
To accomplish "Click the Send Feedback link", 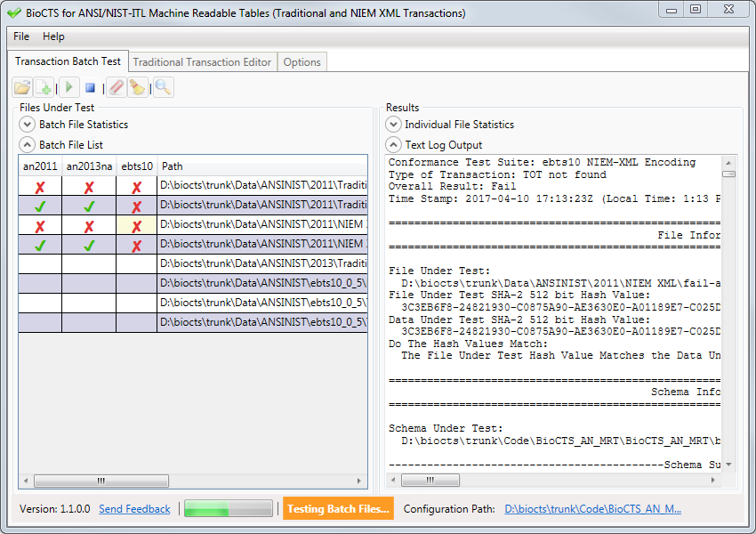I will (134, 509).
